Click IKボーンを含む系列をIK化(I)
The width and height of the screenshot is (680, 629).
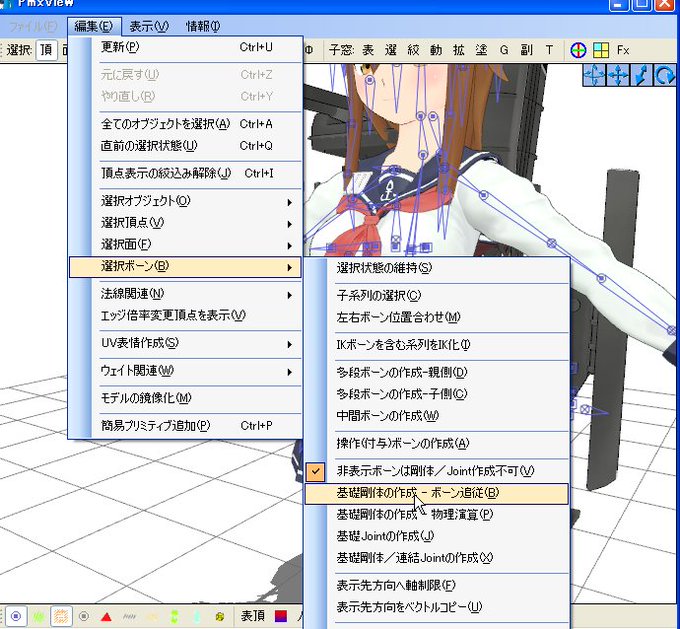(x=437, y=345)
